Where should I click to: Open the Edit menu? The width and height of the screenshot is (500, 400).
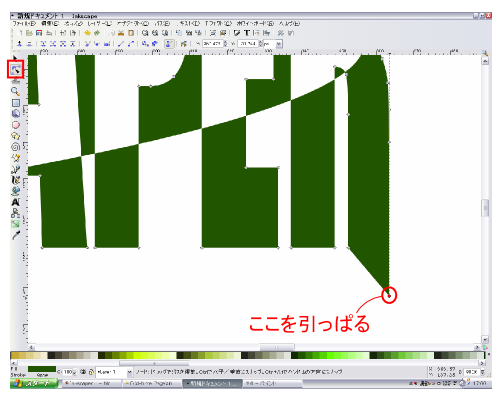click(x=50, y=23)
